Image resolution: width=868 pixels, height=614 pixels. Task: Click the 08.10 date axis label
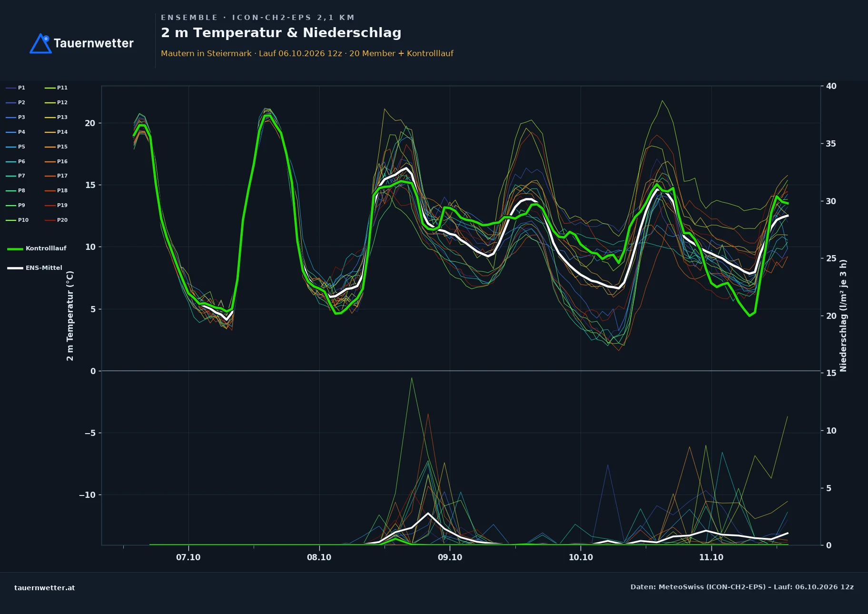coord(319,557)
